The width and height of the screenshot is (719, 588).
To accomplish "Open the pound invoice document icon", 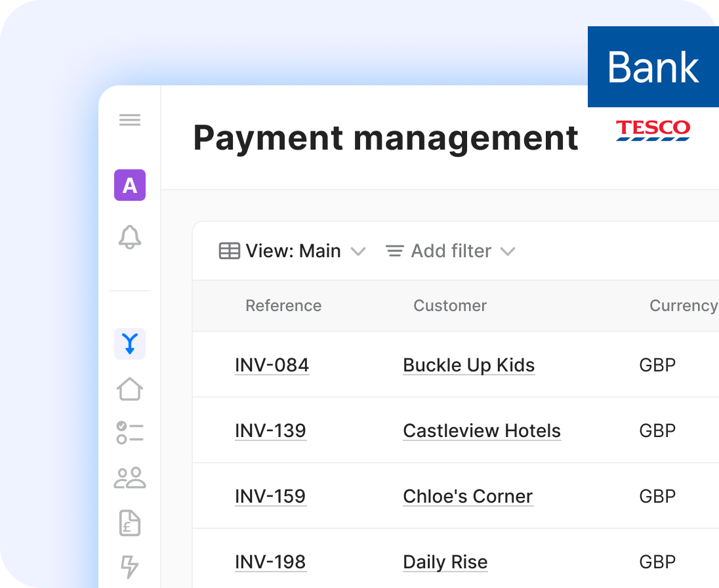I will point(130,523).
